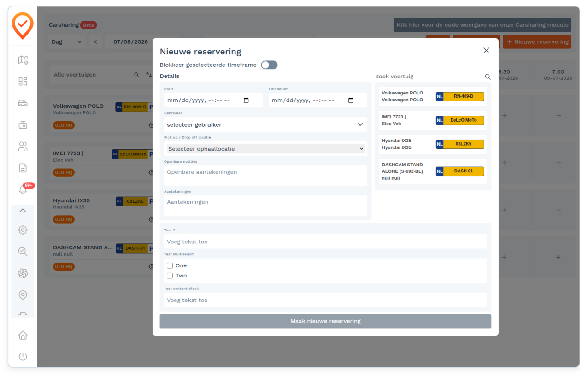Click the orange Nieuwe reservering button
Image resolution: width=588 pixels, height=377 pixels.
click(x=537, y=42)
